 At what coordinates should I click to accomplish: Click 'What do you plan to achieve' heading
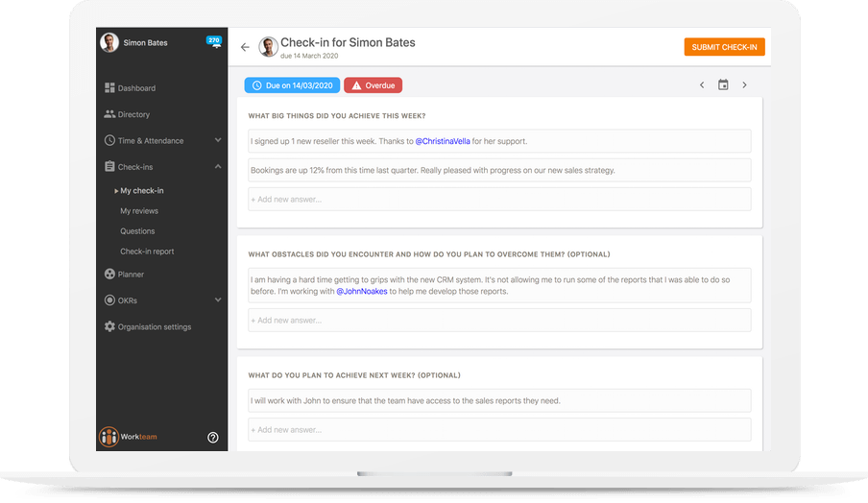pos(354,375)
